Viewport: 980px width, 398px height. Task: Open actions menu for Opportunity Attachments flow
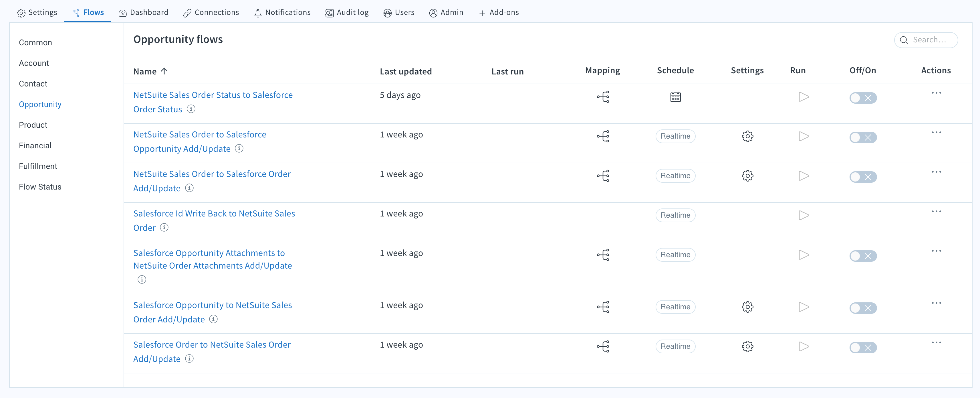(x=936, y=251)
